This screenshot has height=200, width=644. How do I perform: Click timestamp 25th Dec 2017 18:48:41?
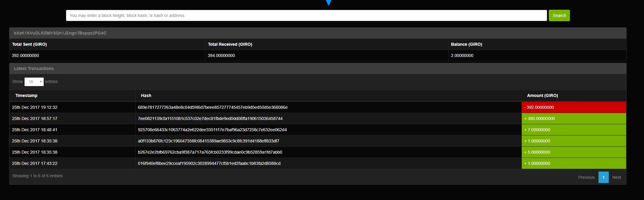click(x=35, y=130)
